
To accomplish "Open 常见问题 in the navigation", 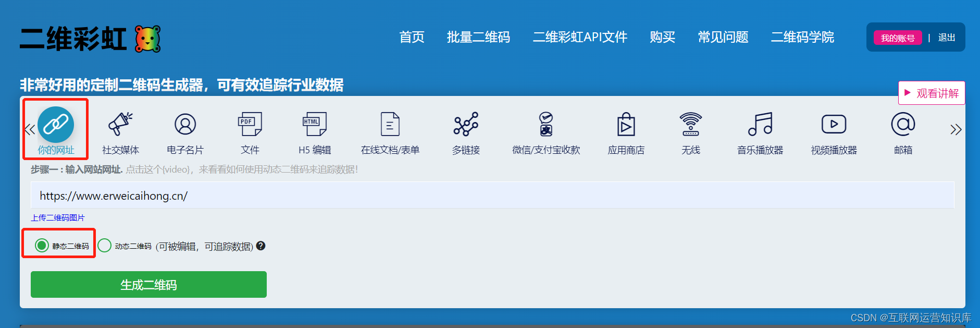I will click(723, 37).
